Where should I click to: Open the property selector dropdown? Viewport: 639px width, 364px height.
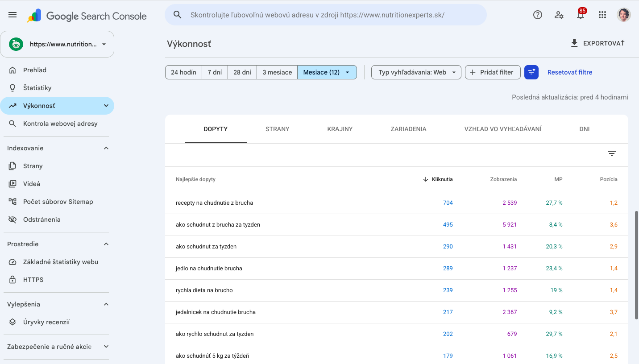(57, 44)
